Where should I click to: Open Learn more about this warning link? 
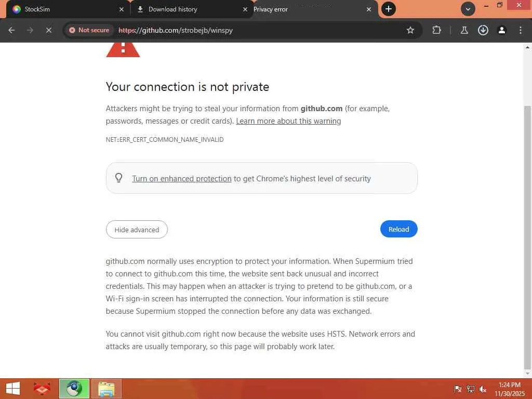(x=288, y=121)
